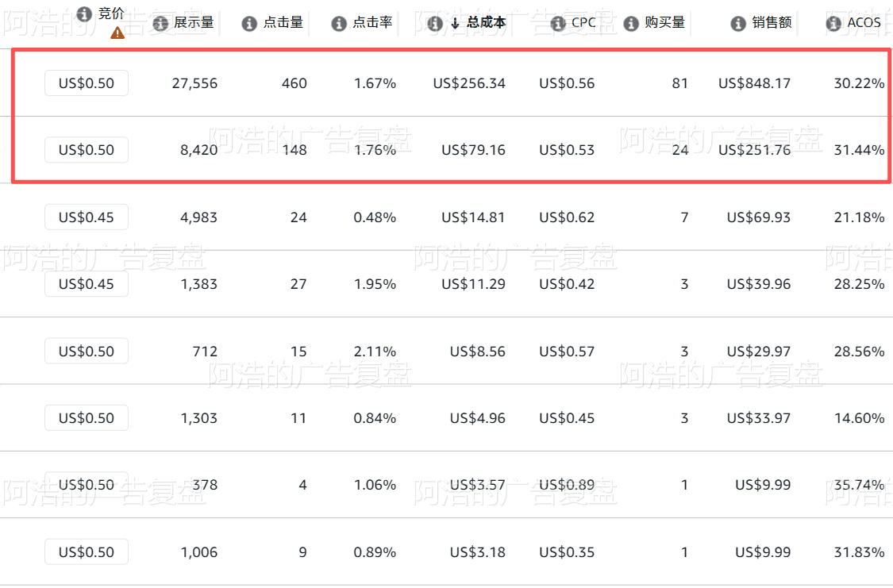The image size is (893, 588).
Task: Edit US$0.45 bid in the 4,983 impressions row
Action: [x=87, y=217]
